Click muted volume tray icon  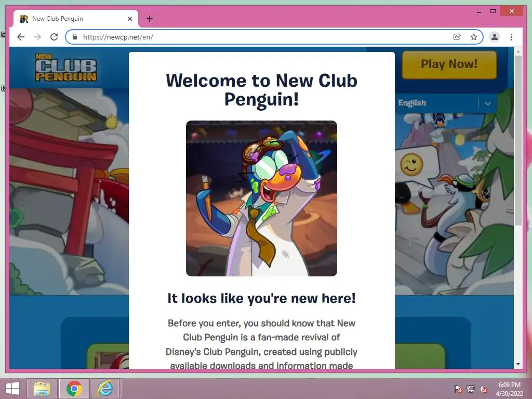(483, 389)
